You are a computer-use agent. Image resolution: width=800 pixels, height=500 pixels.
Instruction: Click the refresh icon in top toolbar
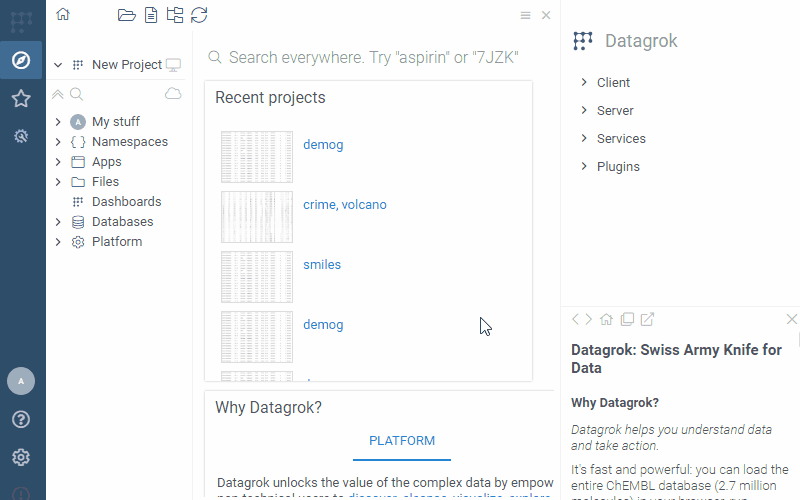199,15
